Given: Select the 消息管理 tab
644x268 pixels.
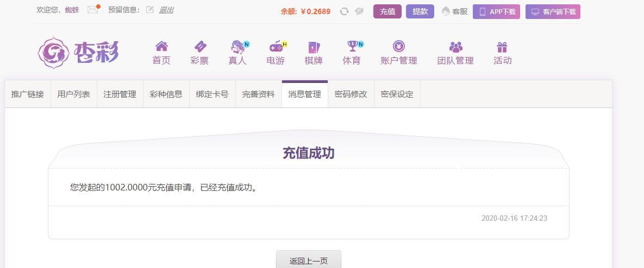Looking at the screenshot, I should 305,94.
